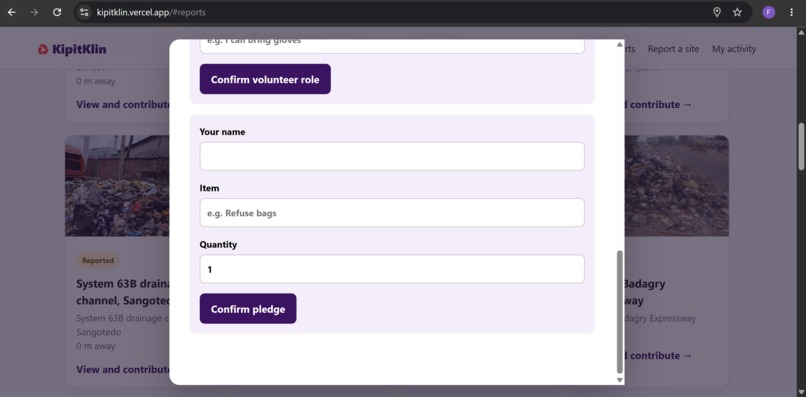This screenshot has width=806, height=397.
Task: Click the Quantity label
Action: (218, 245)
